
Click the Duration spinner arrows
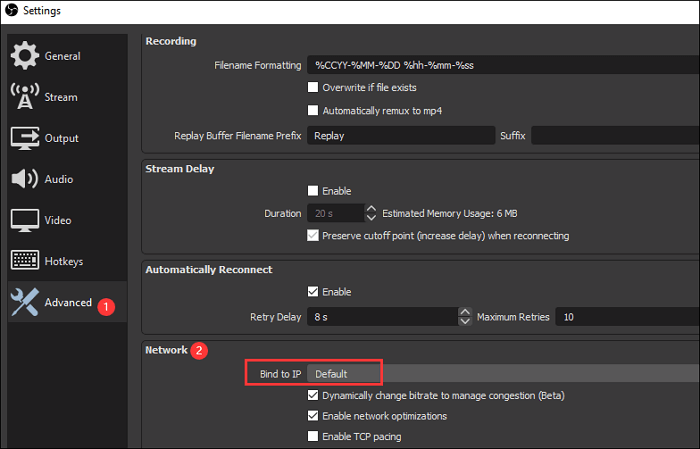click(371, 213)
